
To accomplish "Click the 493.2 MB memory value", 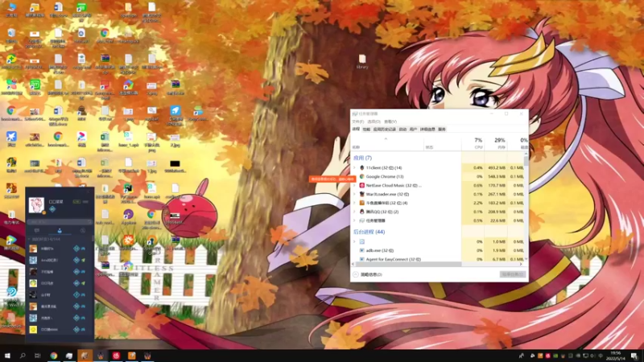I will coord(497,167).
